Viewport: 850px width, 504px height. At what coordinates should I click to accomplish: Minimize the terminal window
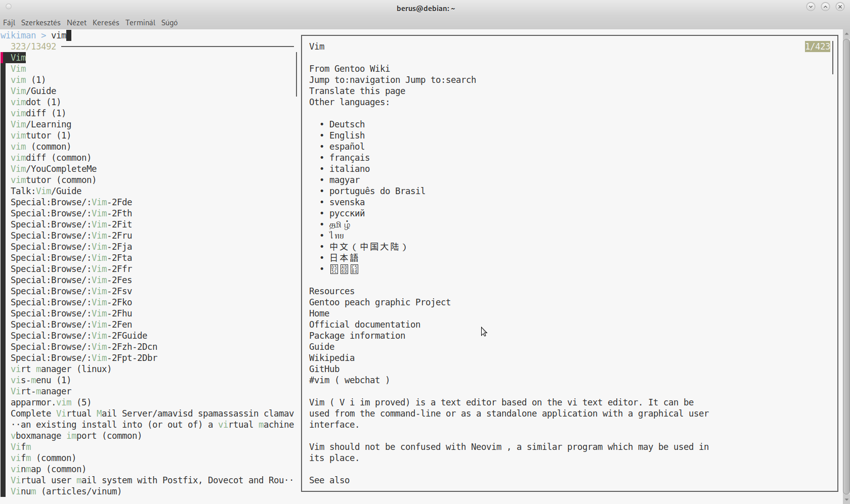[x=811, y=7]
